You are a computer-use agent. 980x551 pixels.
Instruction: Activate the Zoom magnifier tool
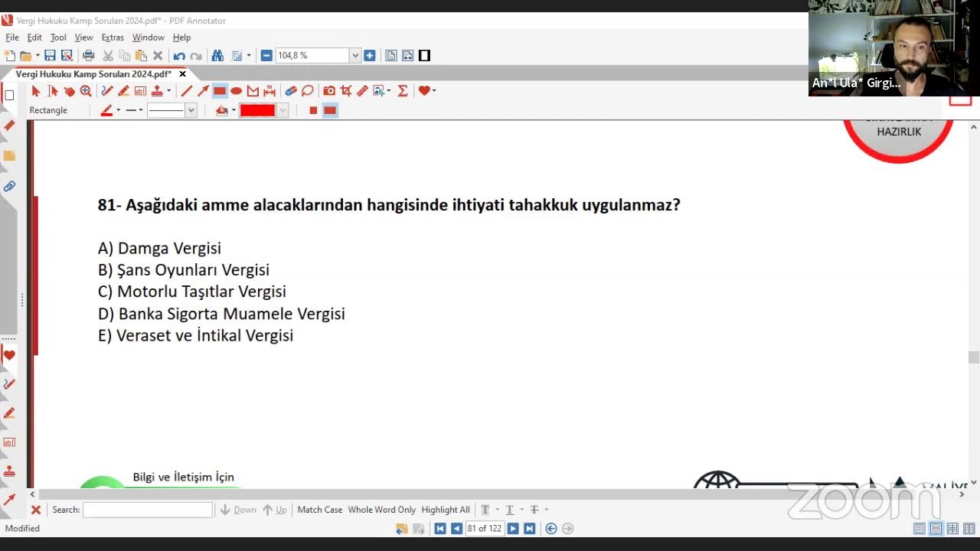pyautogui.click(x=86, y=90)
